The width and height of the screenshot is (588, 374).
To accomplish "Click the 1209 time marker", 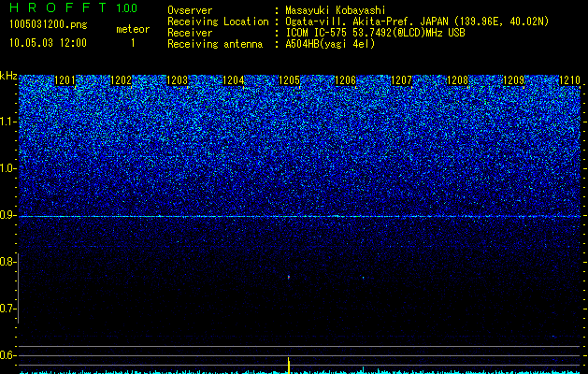I will (x=514, y=80).
